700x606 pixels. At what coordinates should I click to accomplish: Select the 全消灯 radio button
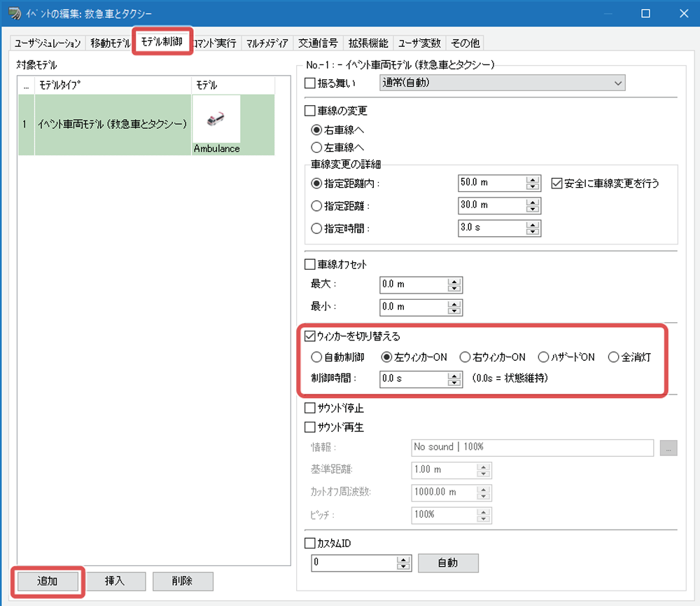613,357
